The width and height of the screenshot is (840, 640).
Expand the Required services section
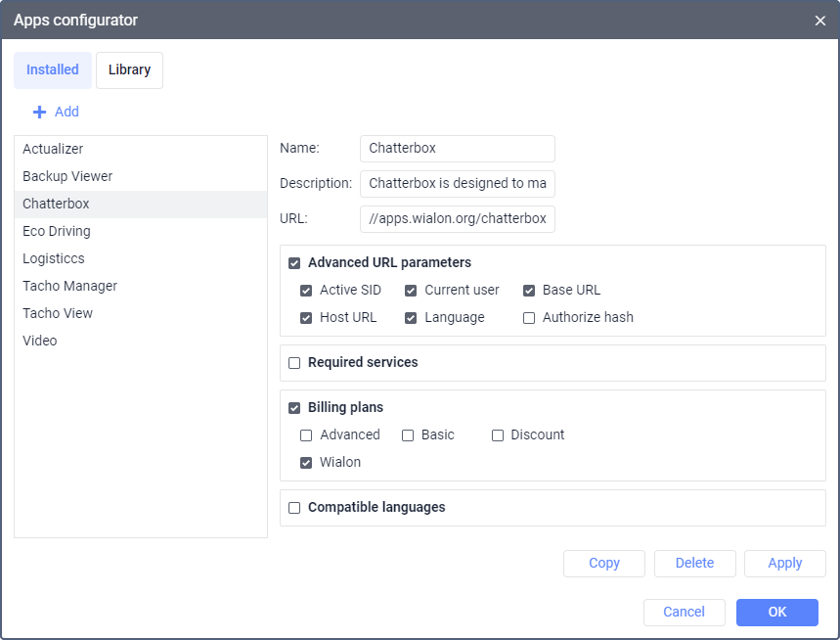click(294, 363)
